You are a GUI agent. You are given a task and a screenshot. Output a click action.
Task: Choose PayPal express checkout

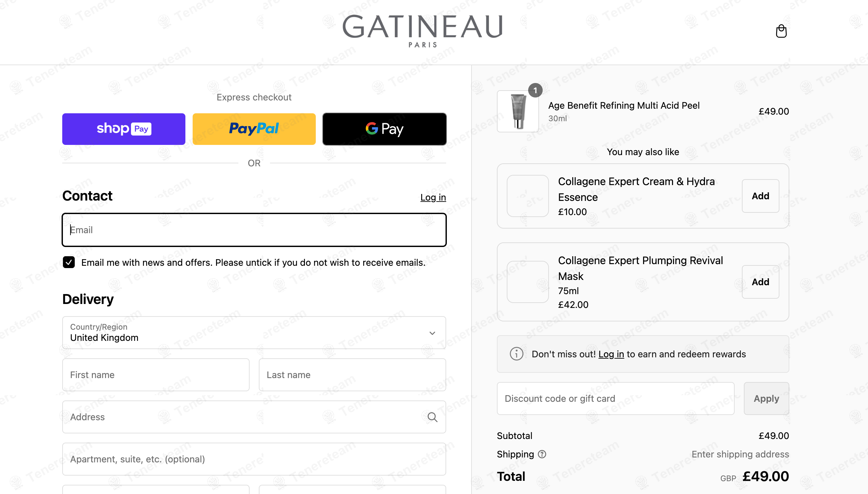(x=254, y=129)
